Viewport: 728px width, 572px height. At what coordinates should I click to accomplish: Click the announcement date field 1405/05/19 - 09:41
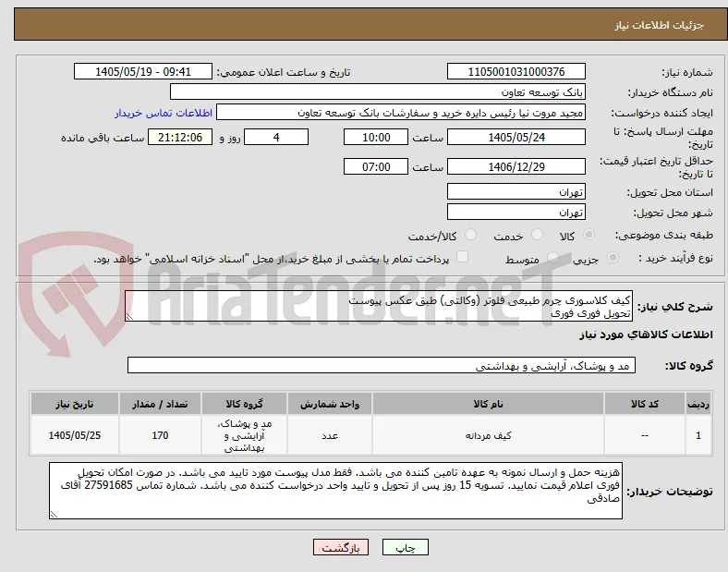(x=143, y=72)
